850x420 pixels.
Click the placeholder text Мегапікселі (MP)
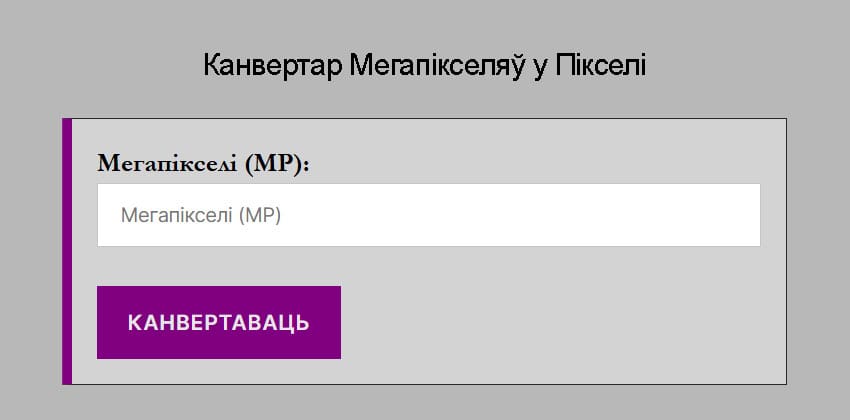tap(200, 215)
